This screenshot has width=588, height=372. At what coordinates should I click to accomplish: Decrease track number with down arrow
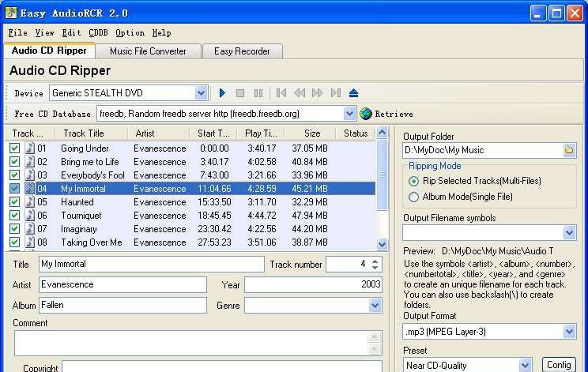pos(375,268)
